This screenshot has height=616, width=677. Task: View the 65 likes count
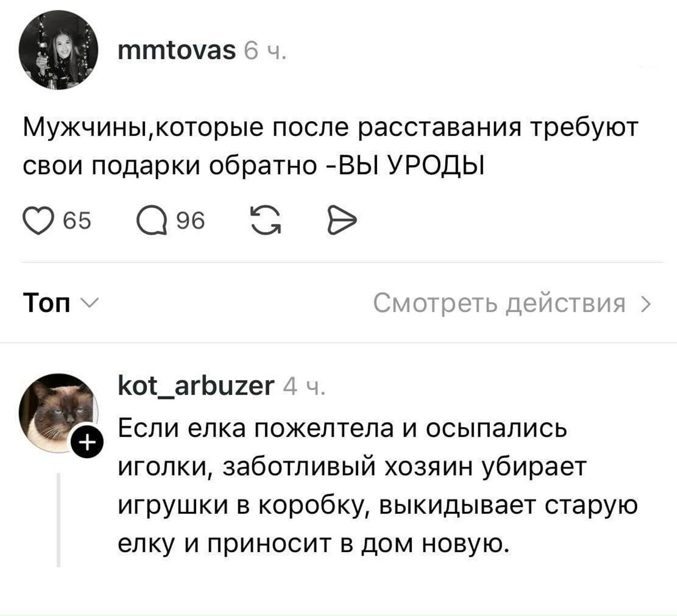coord(77,220)
